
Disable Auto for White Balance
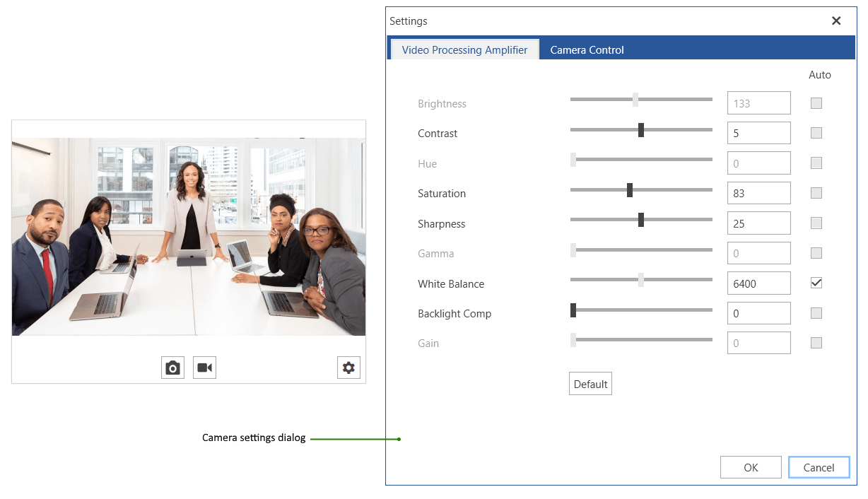pyautogui.click(x=816, y=282)
